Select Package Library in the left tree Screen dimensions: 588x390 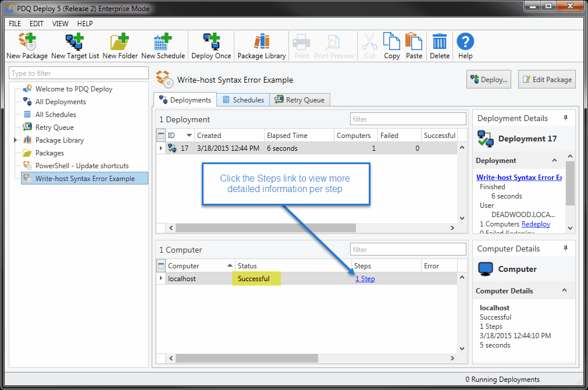(59, 140)
